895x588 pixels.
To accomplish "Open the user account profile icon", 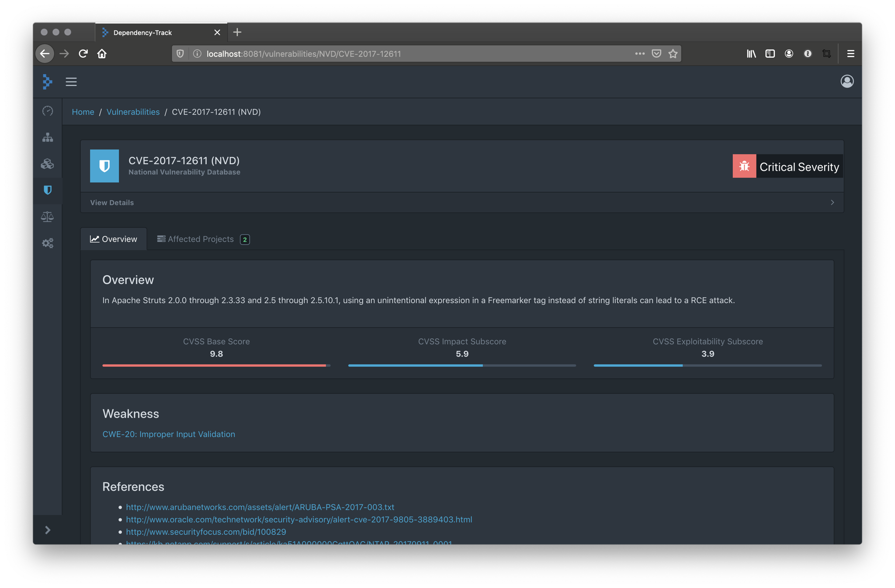I will point(847,82).
